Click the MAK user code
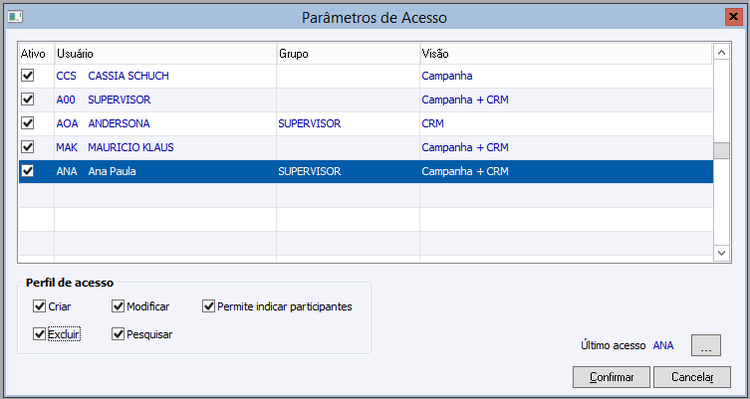Screen dimensions: 750x399 click(x=66, y=147)
